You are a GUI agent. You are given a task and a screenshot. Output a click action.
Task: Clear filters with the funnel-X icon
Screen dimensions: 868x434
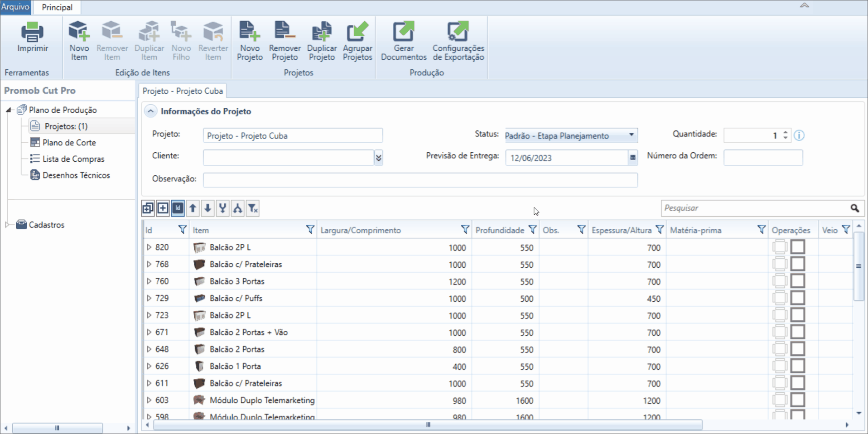tap(252, 208)
